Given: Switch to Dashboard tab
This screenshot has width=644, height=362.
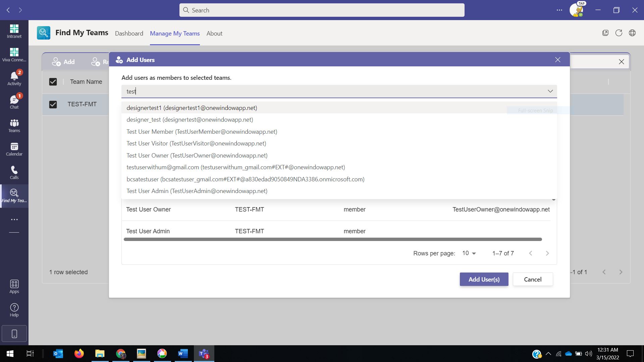Looking at the screenshot, I should pyautogui.click(x=129, y=34).
